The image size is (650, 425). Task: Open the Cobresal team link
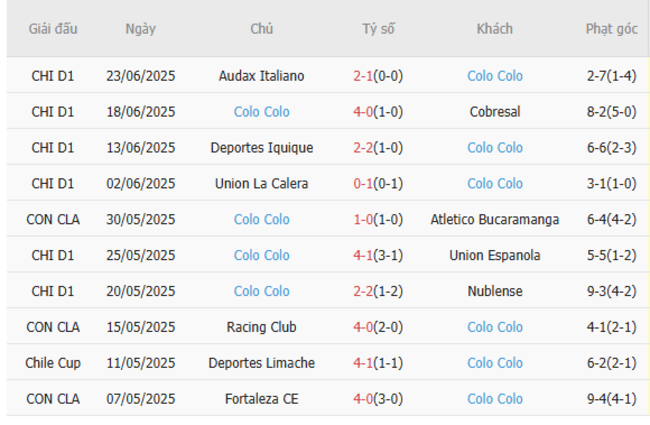pyautogui.click(x=494, y=112)
